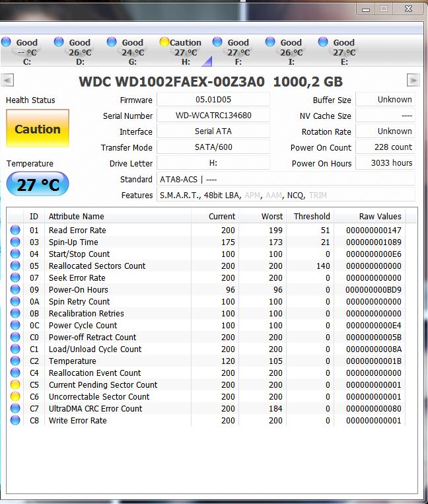Click the status orb for Write Error Rate

click(x=15, y=420)
